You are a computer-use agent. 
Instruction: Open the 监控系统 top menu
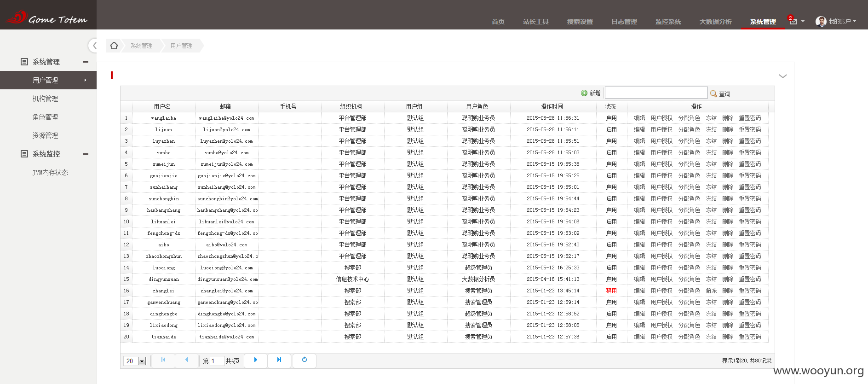[668, 22]
